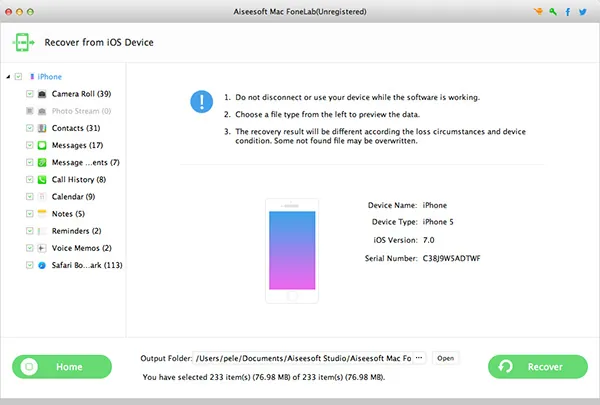Open the Facebook icon in title bar
The width and height of the screenshot is (600, 405).
pos(568,12)
